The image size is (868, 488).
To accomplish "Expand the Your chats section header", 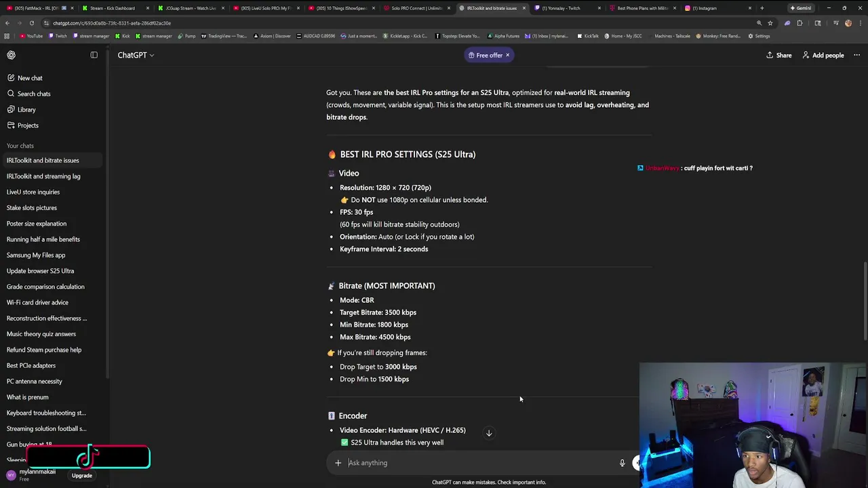I will tap(20, 146).
